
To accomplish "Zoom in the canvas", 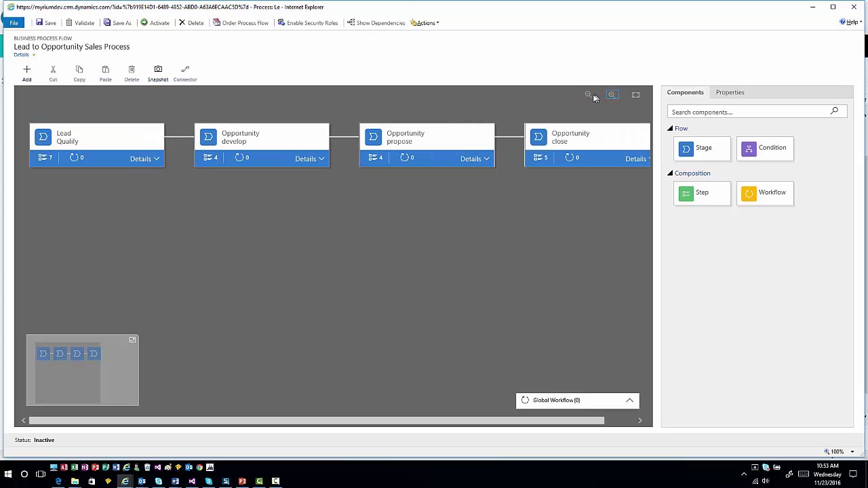I will pyautogui.click(x=612, y=95).
